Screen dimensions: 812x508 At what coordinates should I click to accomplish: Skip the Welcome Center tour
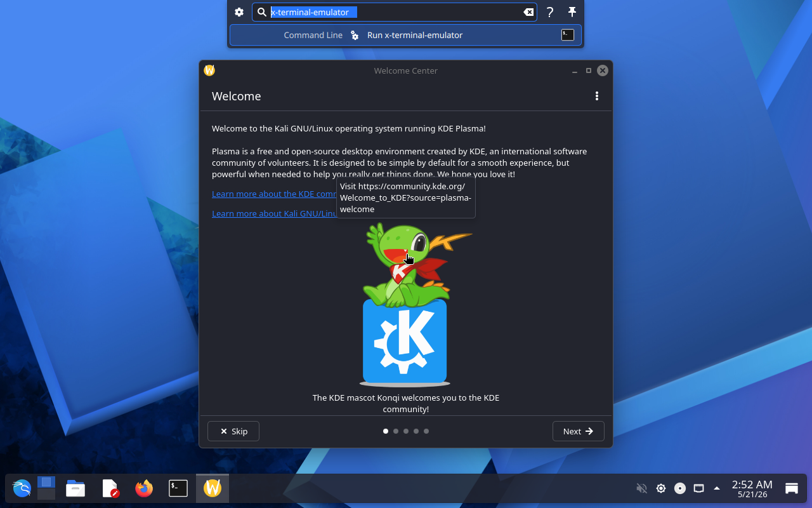[233, 431]
